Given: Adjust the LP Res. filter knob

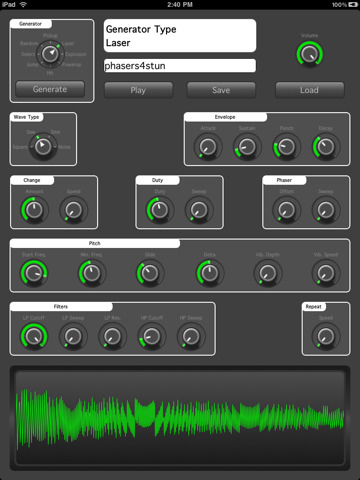Looking at the screenshot, I should tap(113, 337).
